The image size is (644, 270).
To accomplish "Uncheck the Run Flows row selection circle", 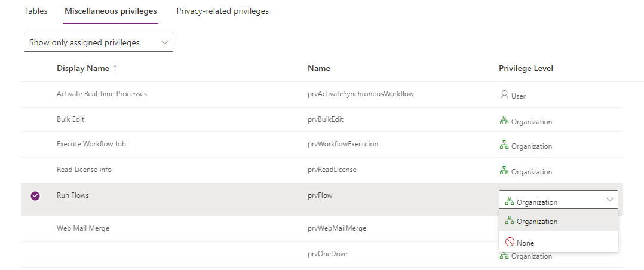I will tap(35, 196).
